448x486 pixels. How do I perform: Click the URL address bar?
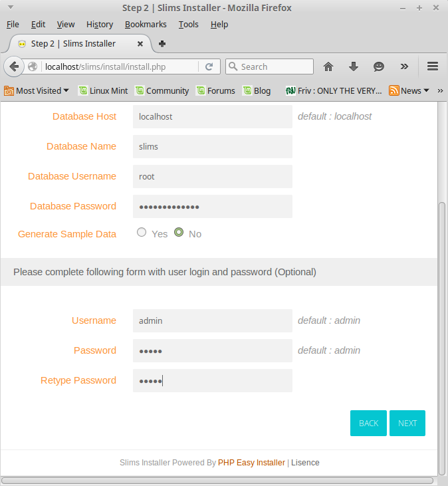122,66
